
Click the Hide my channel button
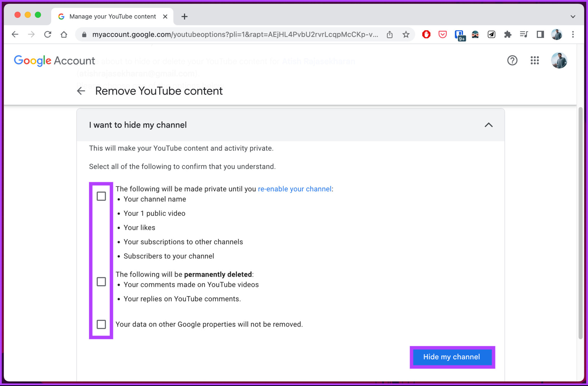(x=452, y=357)
